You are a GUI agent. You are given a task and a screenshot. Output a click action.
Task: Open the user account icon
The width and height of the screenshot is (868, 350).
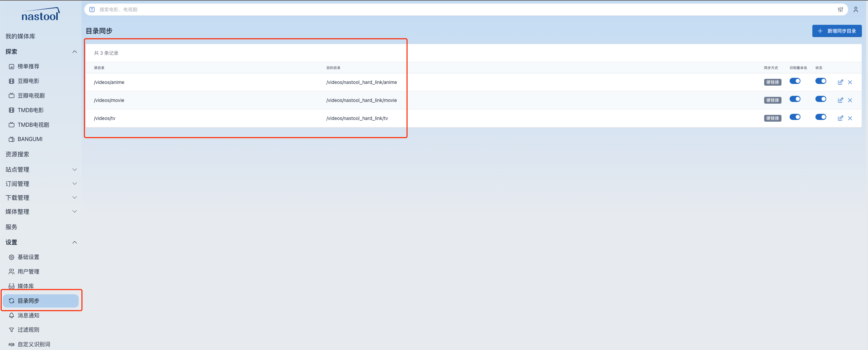tap(855, 10)
